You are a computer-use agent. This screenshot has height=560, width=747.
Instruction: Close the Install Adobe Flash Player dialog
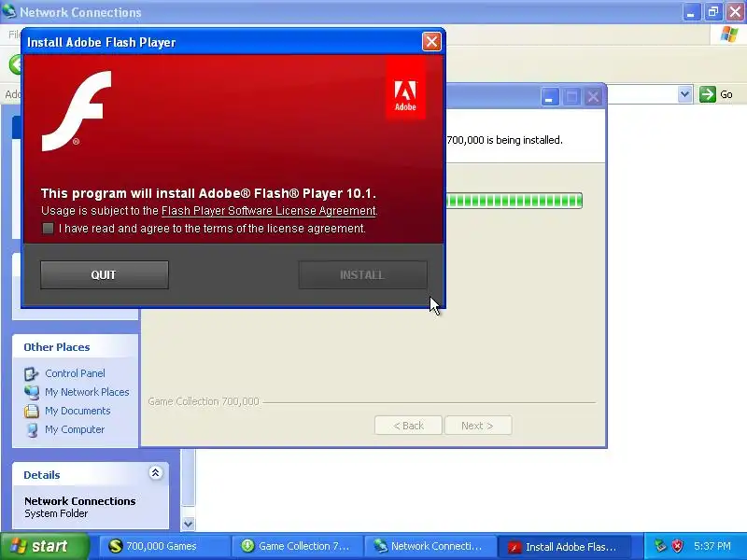[x=431, y=42]
